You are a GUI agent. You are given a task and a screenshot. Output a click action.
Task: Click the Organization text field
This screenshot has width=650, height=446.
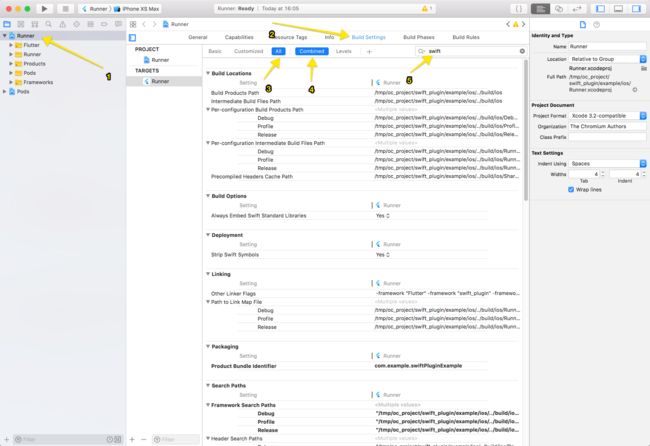(607, 126)
